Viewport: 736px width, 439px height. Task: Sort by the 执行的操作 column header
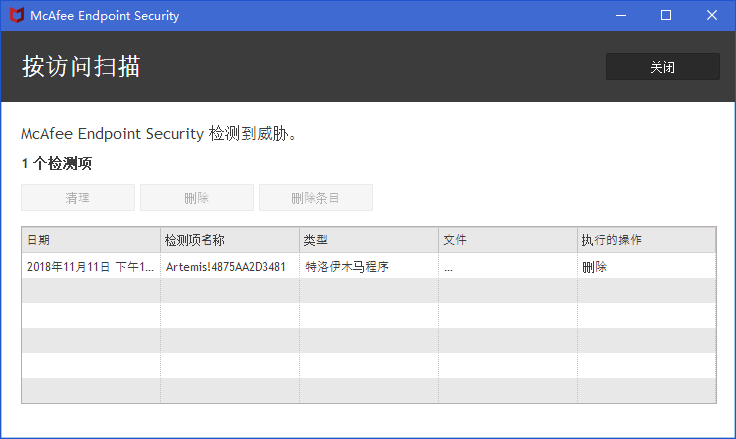[x=647, y=240]
